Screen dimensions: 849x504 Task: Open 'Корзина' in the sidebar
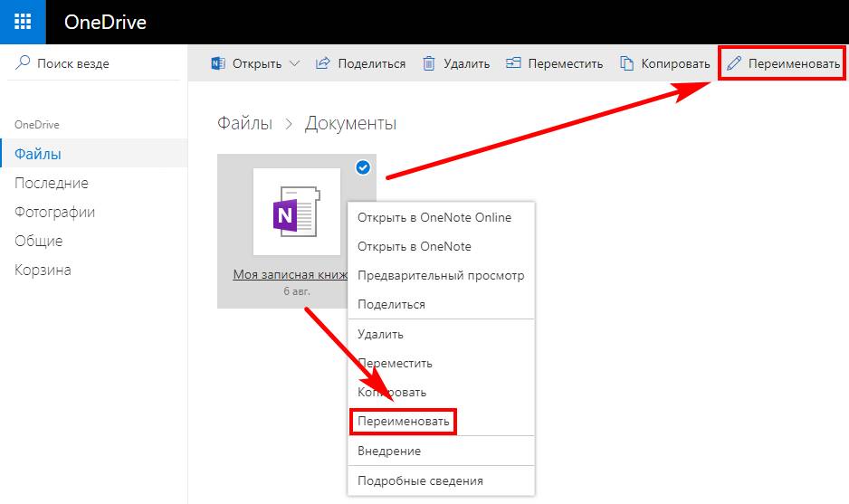tap(43, 270)
